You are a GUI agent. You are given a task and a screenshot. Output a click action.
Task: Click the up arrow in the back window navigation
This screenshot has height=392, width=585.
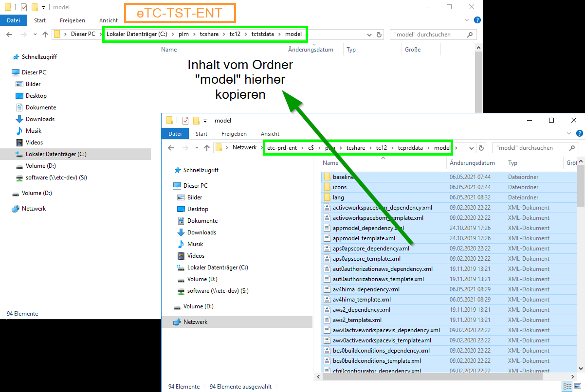pos(45,35)
